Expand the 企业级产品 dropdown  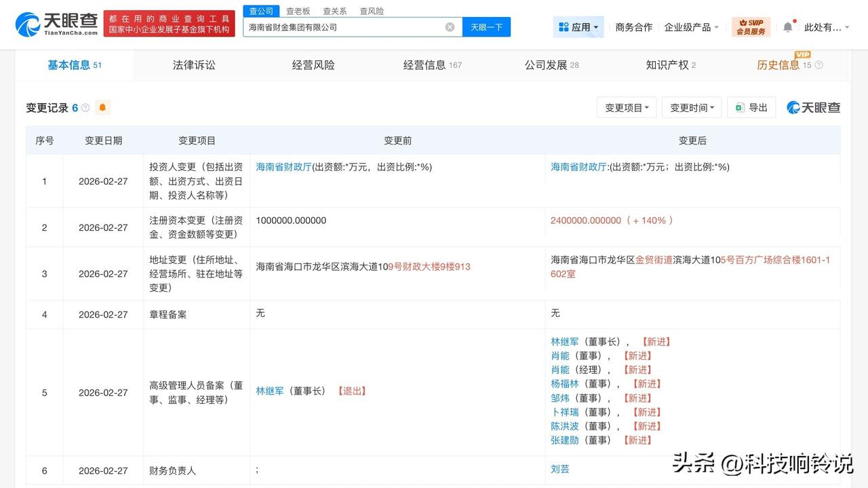pos(692,27)
